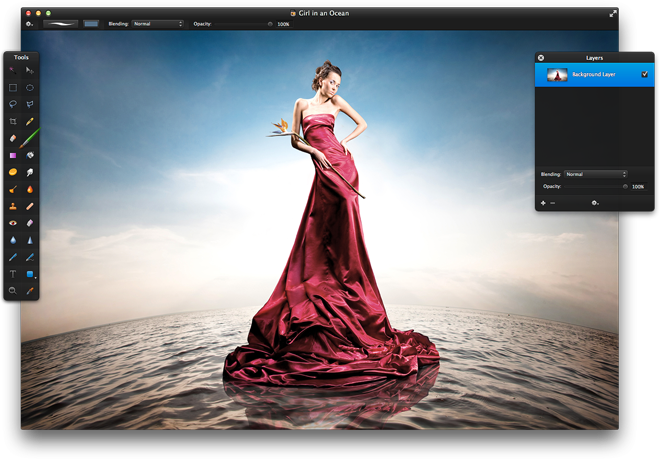The image size is (660, 459).
Task: Delete layer with minus button
Action: point(553,203)
